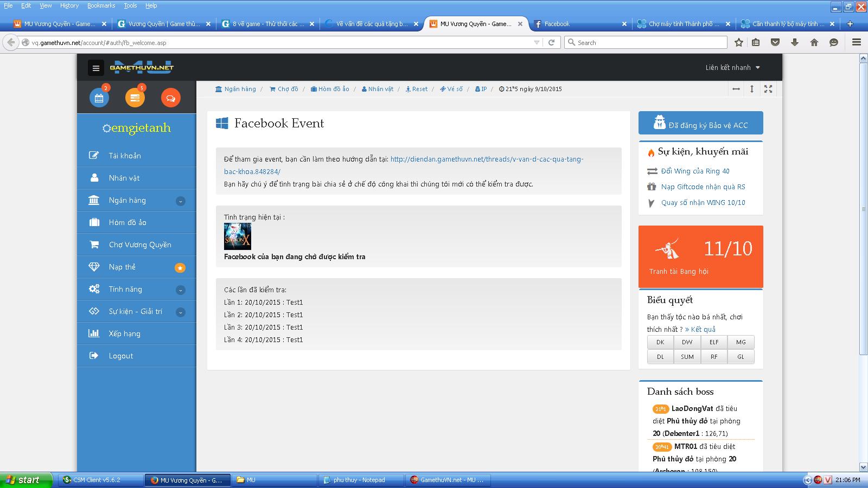This screenshot has height=488, width=868.
Task: Click the orange star badge beside Nạp thẻ
Action: (180, 267)
